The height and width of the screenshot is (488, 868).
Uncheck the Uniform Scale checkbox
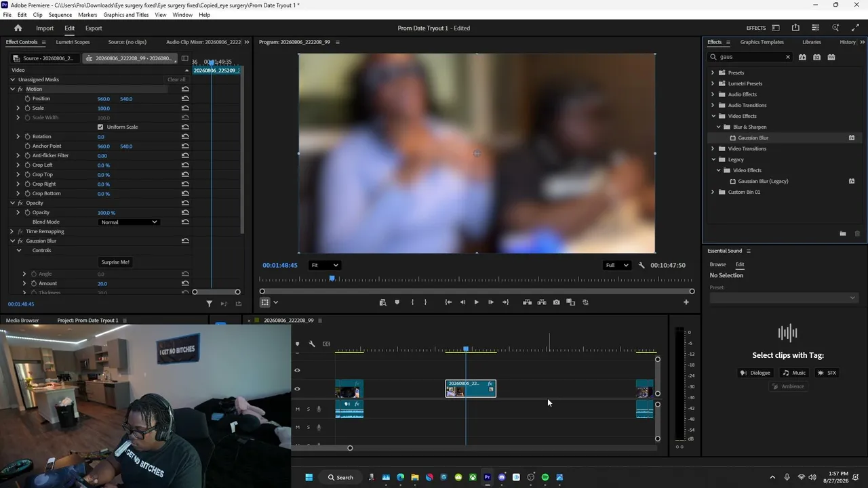pos(100,127)
